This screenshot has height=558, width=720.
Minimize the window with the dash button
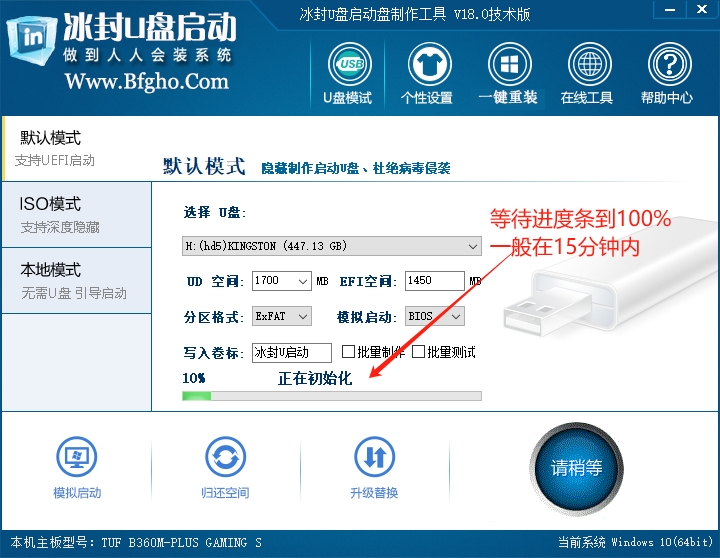[670, 9]
